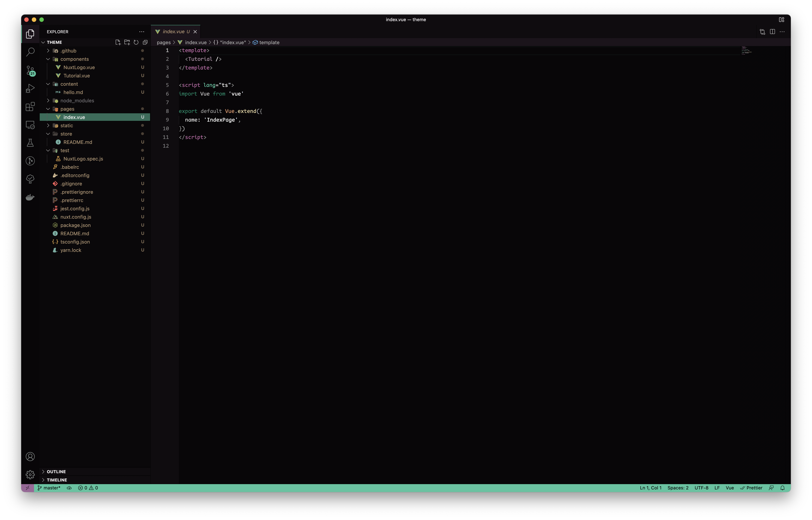Click the master* branch in status bar
This screenshot has width=812, height=520.
click(x=49, y=488)
